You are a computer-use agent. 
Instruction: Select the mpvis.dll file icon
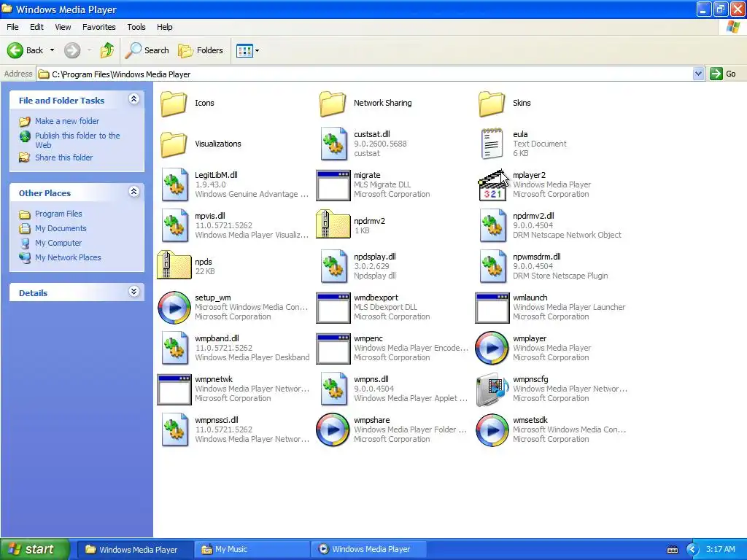pos(174,226)
